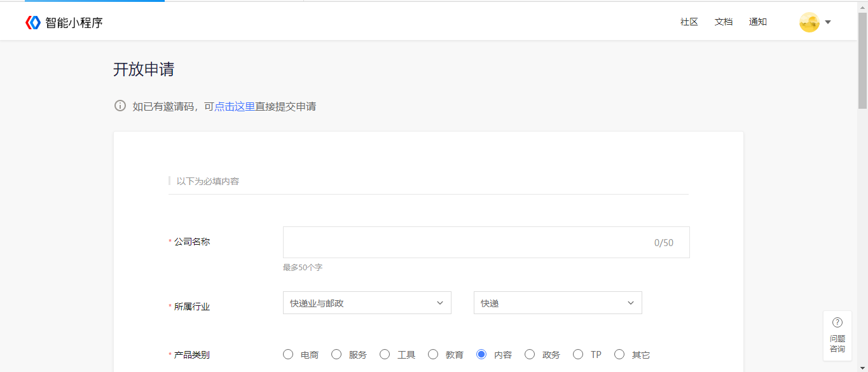The image size is (868, 372).
Task: Click the 点击这里 link
Action: [x=235, y=106]
